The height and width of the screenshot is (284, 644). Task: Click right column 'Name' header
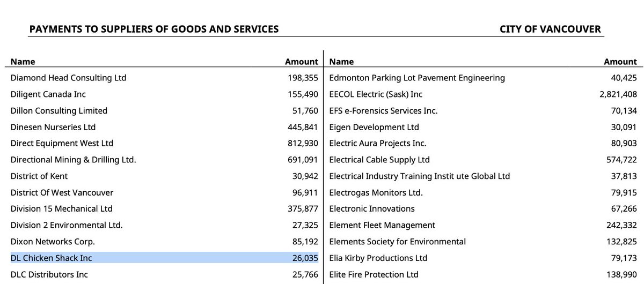click(x=341, y=62)
